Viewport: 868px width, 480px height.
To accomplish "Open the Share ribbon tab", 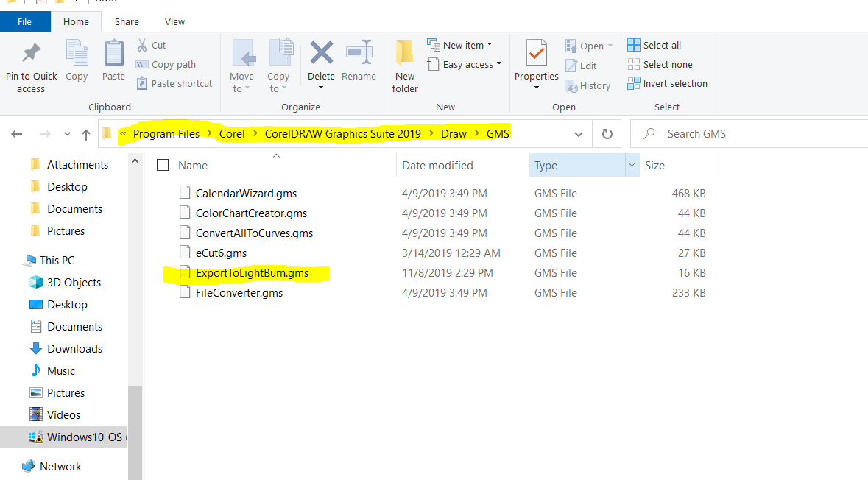I will 127,21.
